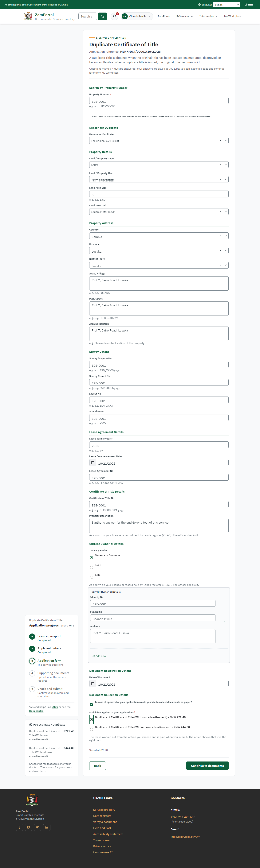
Task: Choose the Without own advertisement ZMW 444.80 fee
Action: pos(91,729)
